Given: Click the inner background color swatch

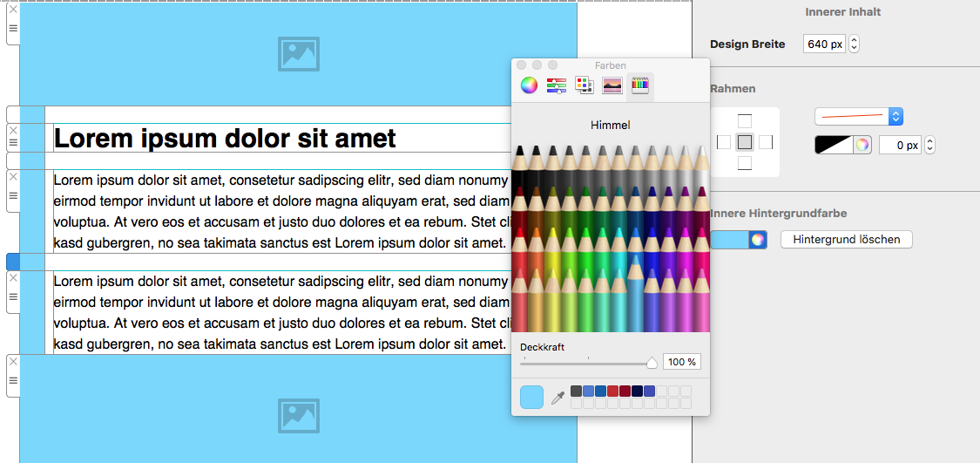Looking at the screenshot, I should coord(729,239).
